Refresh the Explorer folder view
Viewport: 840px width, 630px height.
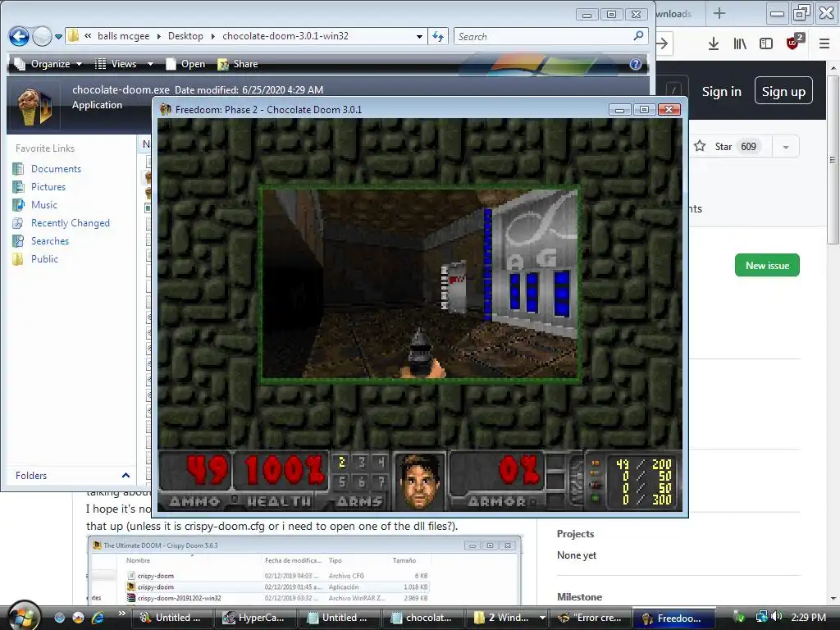438,36
